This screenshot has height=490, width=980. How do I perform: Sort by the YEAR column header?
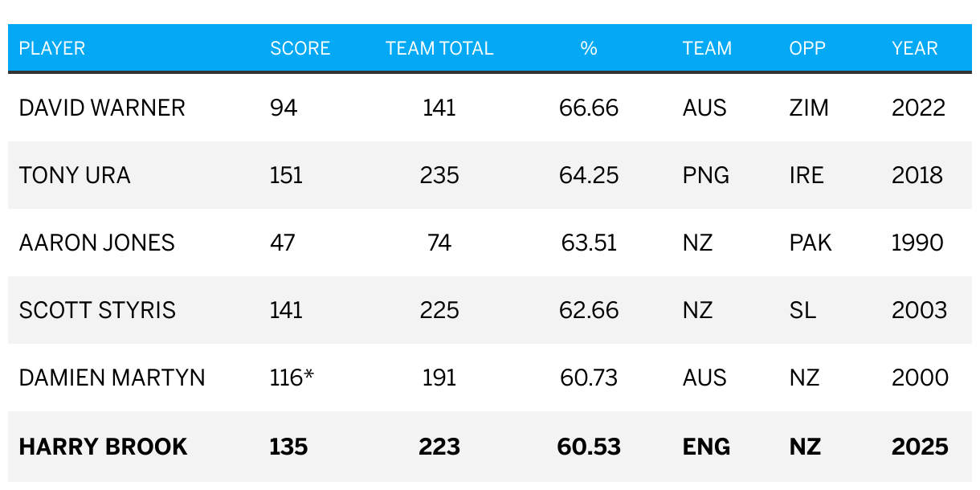point(914,48)
